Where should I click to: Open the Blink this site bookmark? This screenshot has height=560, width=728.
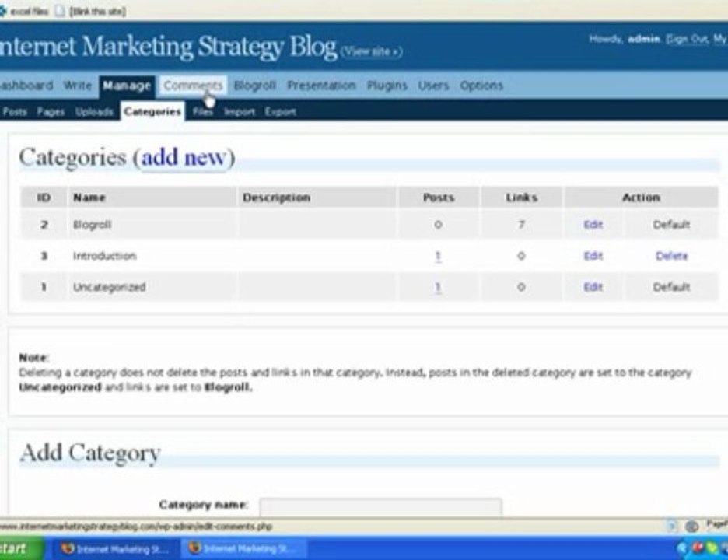click(x=90, y=11)
